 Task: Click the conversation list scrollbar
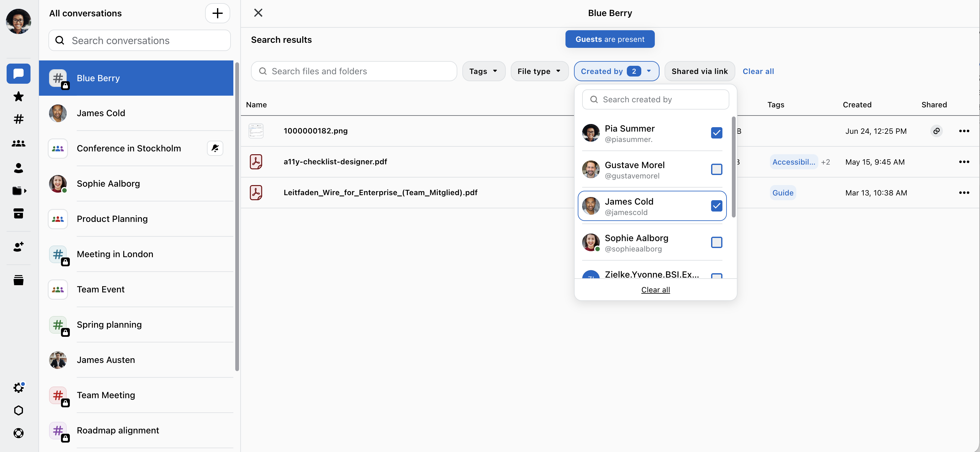237,216
